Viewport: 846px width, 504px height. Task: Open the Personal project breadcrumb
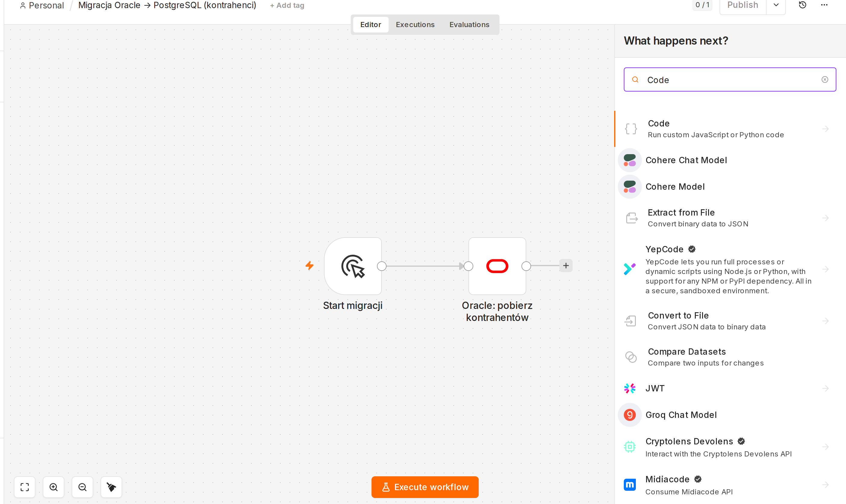(x=42, y=5)
